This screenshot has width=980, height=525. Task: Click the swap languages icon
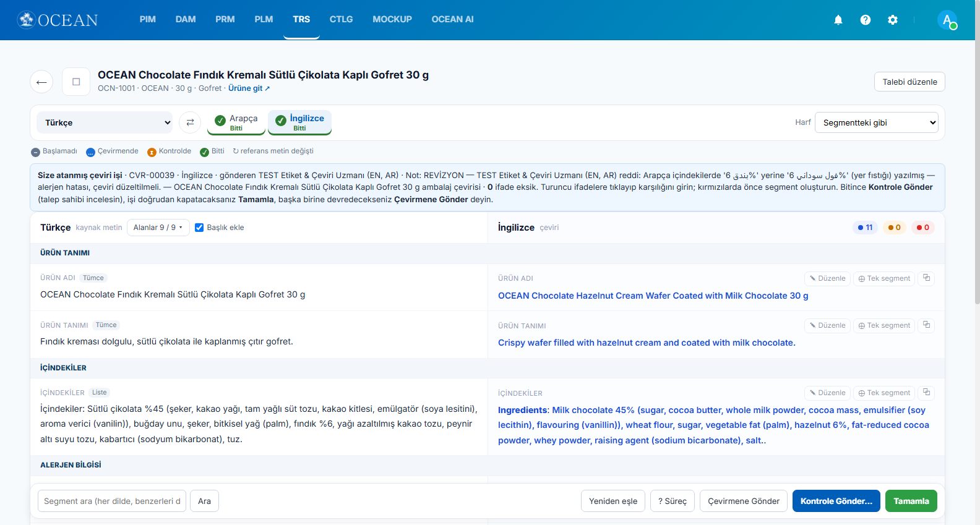[x=190, y=122]
